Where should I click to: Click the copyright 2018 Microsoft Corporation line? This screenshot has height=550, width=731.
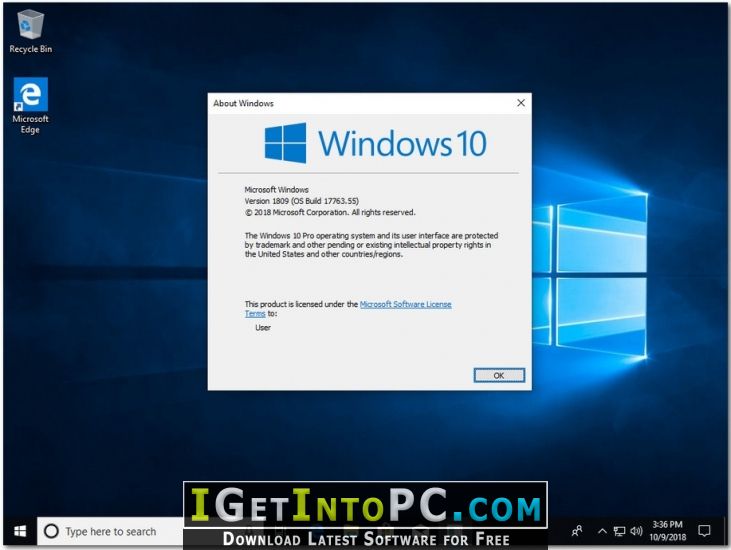pos(330,213)
